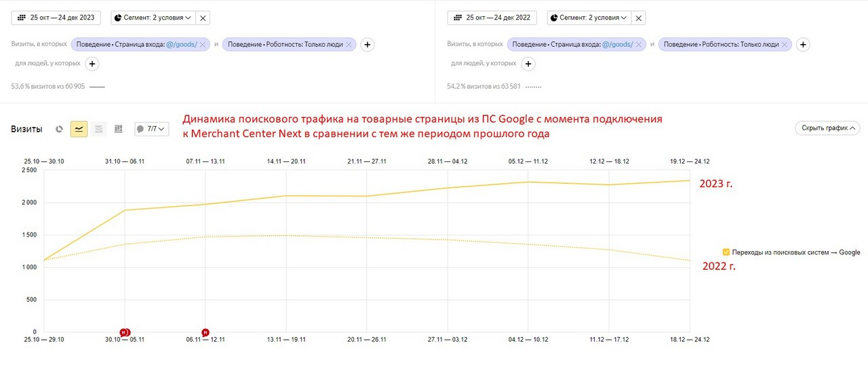Remove left Страница входа @/goods/ condition
Viewport: 868px width, 369px height.
click(x=203, y=45)
